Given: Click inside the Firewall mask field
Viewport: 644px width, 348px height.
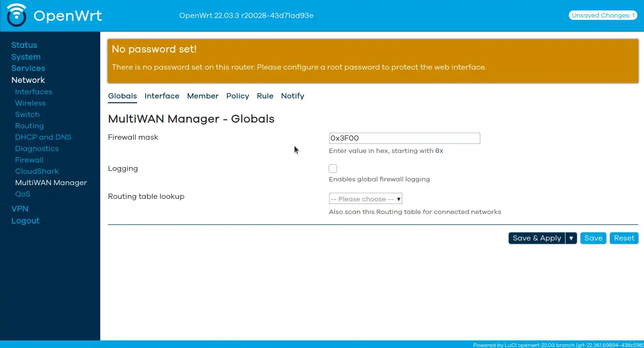Looking at the screenshot, I should 404,138.
